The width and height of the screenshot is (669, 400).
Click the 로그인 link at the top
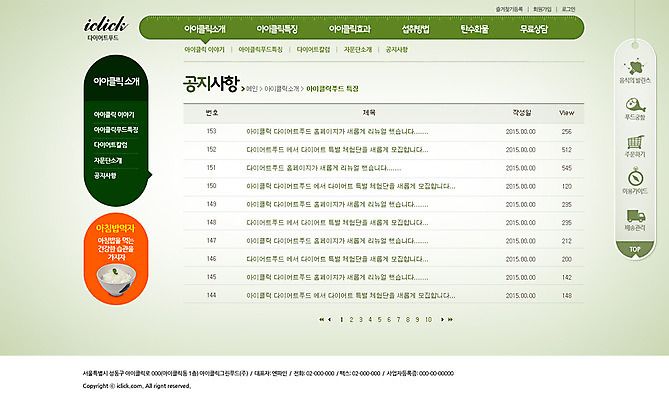[568, 9]
